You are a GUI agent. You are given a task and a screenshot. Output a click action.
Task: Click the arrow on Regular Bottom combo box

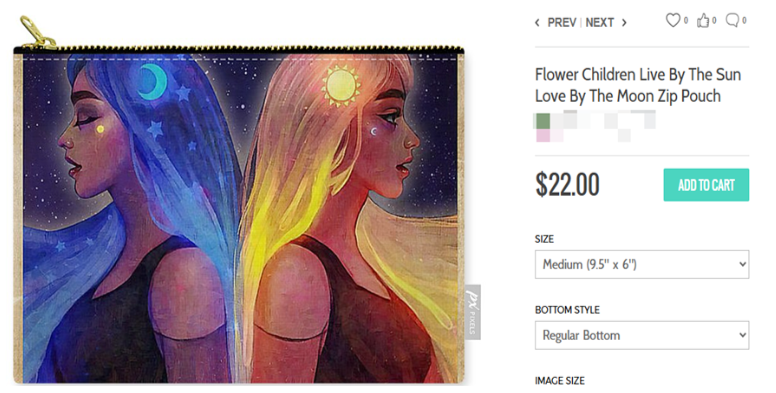pos(742,335)
